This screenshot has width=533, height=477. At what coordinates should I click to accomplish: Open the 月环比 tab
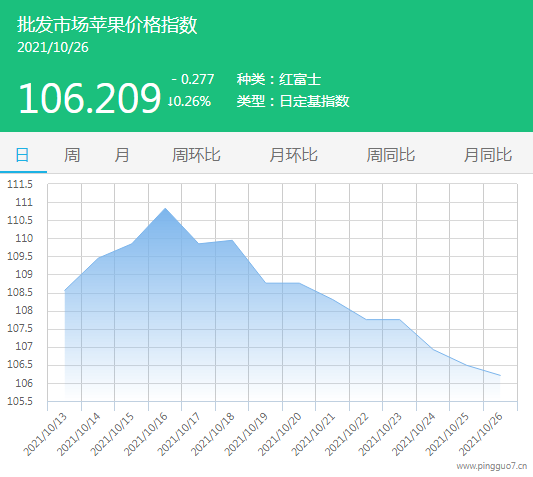[x=293, y=155]
